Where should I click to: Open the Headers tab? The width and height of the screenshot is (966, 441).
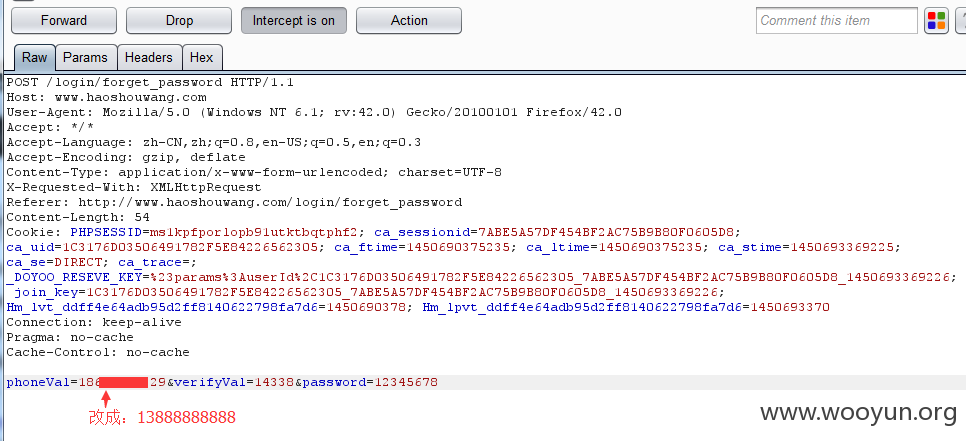tap(148, 58)
